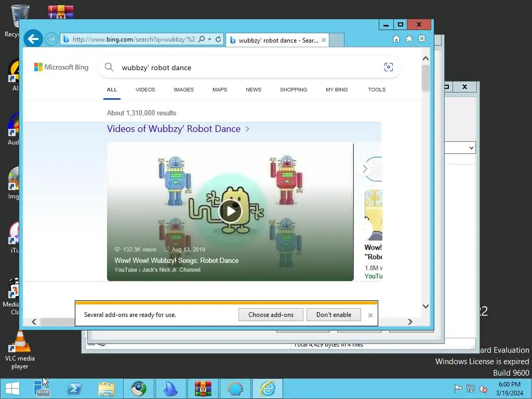Click the search magnifier in address bar
The height and width of the screenshot is (399, 532).
click(x=201, y=39)
